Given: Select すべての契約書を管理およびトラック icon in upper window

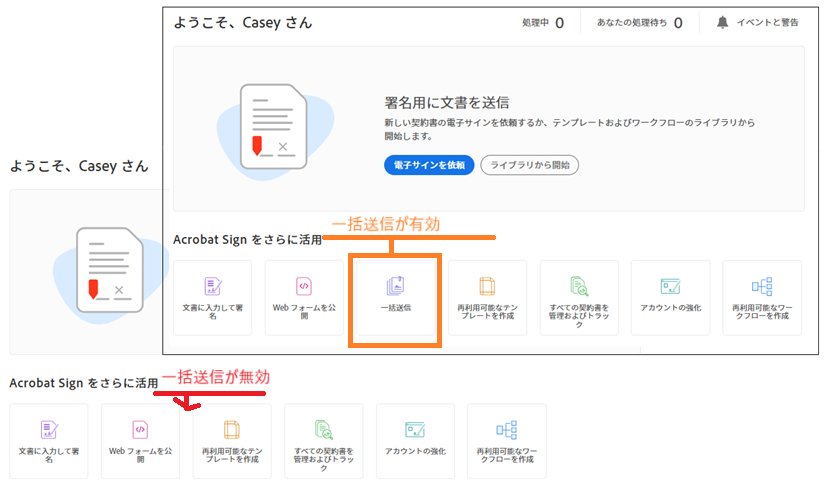Looking at the screenshot, I should coord(579,286).
